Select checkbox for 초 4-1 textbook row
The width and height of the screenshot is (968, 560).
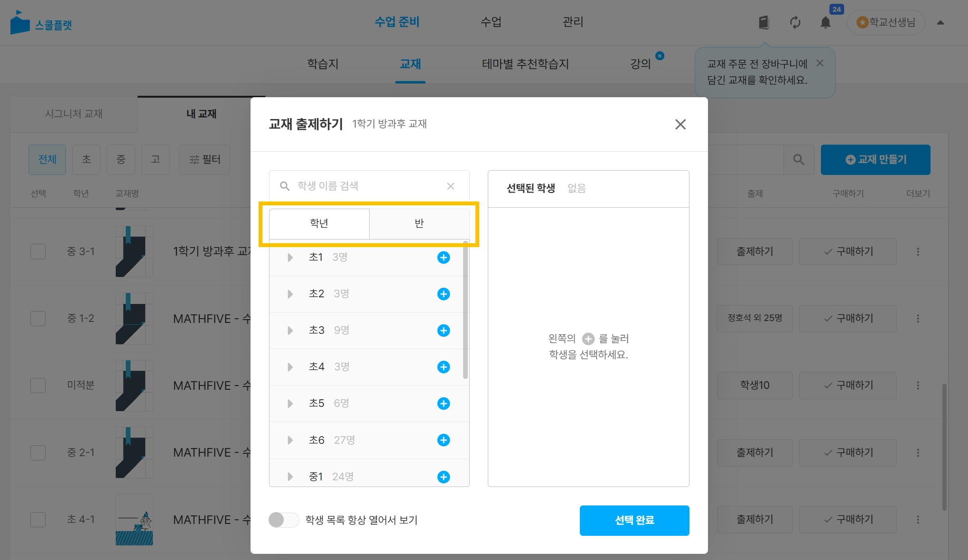(38, 520)
